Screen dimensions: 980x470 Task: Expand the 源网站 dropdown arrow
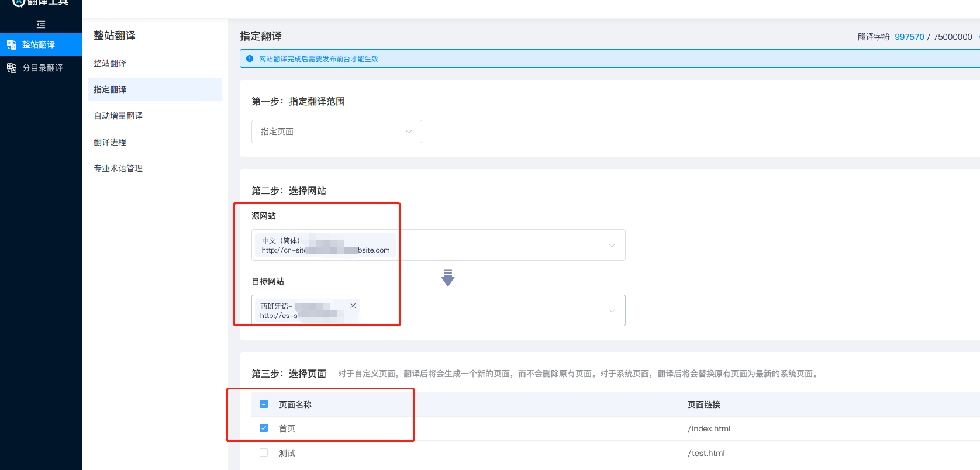click(x=612, y=245)
